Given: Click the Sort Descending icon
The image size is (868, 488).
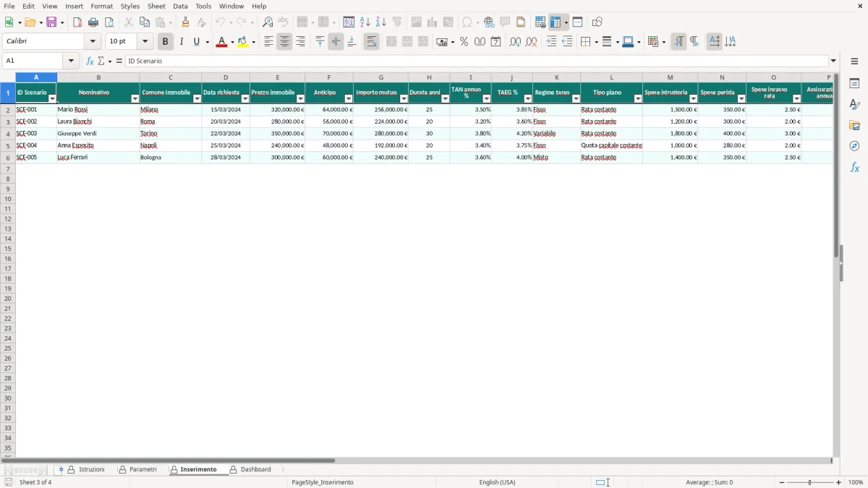Looking at the screenshot, I should point(381,22).
